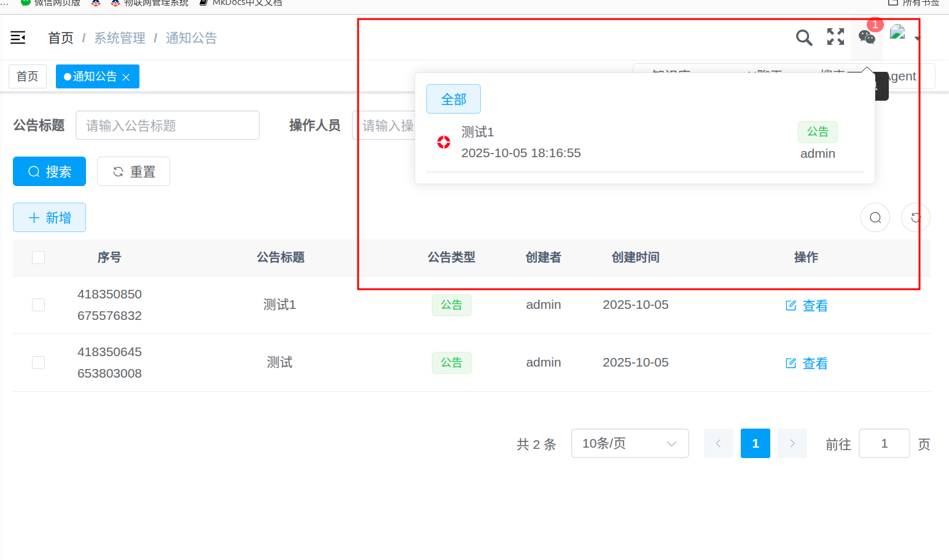Open the message notification chat icon
Screen dimensions: 949x560
tap(867, 37)
